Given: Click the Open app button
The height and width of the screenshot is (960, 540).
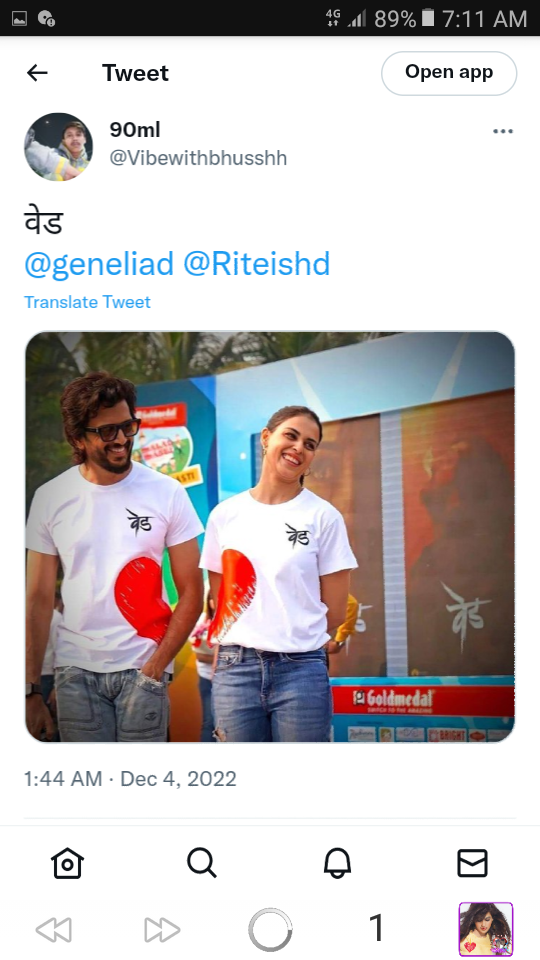Looking at the screenshot, I should (x=449, y=73).
